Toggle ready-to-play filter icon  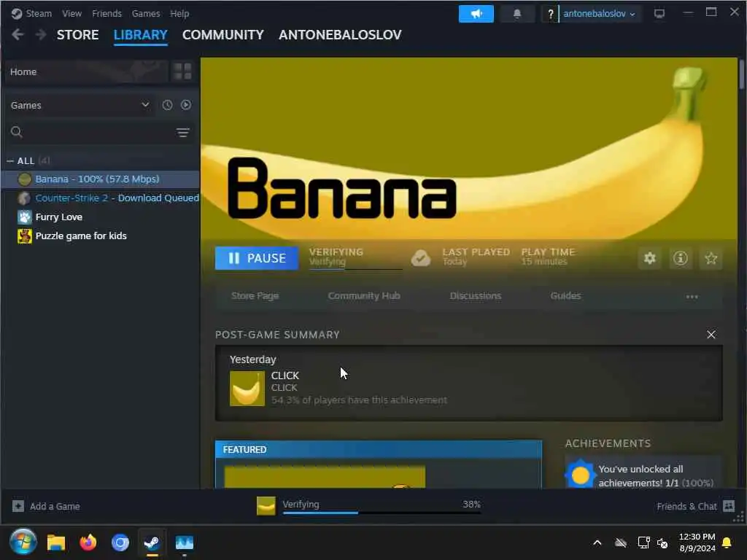click(x=186, y=105)
